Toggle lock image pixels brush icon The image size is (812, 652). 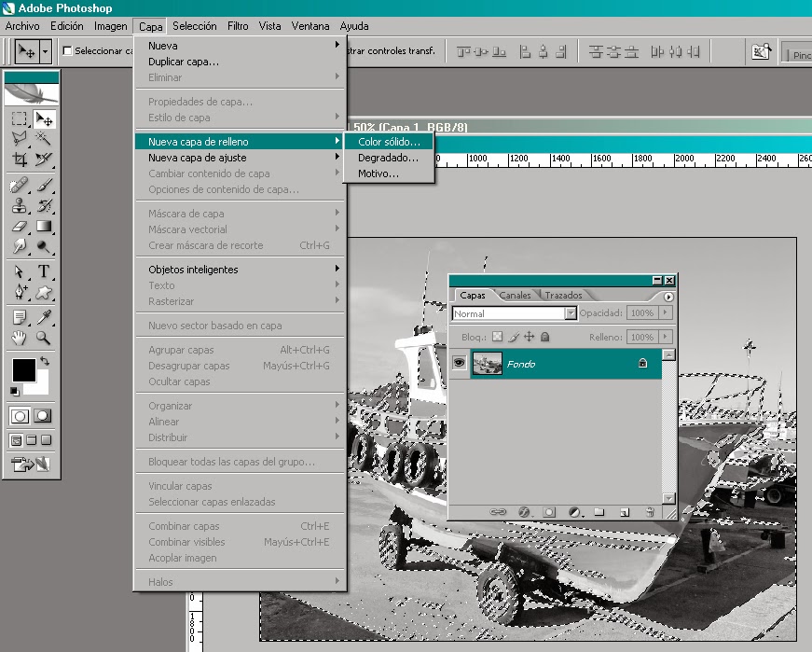pyautogui.click(x=513, y=337)
